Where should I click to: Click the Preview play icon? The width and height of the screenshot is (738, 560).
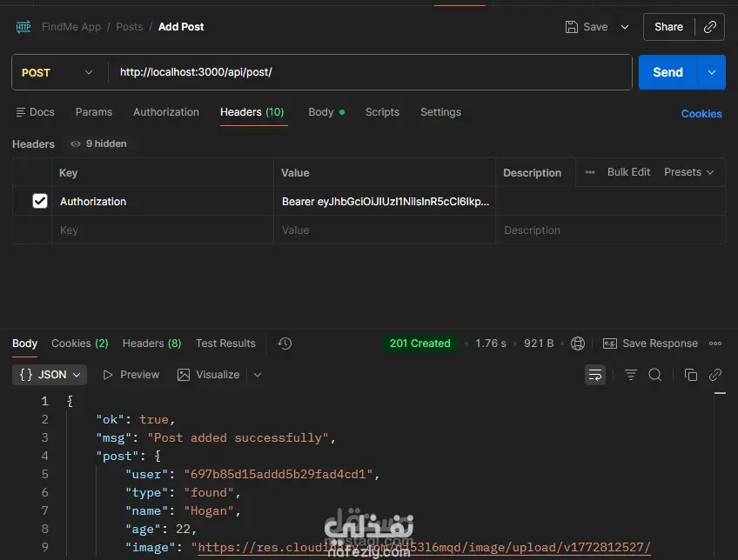click(x=108, y=375)
